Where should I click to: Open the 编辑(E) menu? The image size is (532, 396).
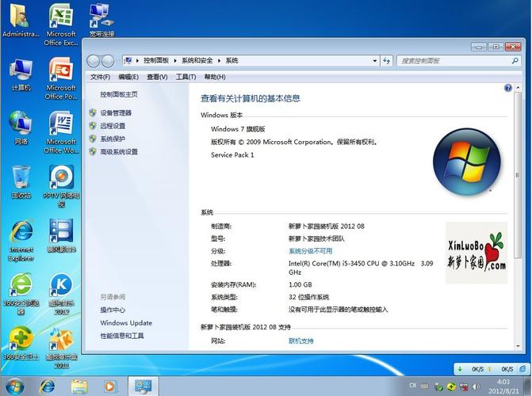point(128,77)
